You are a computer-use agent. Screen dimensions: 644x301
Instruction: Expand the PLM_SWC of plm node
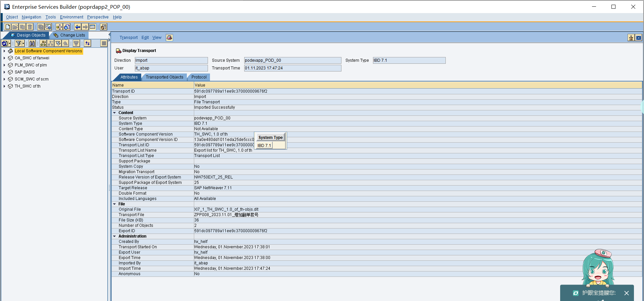4,65
